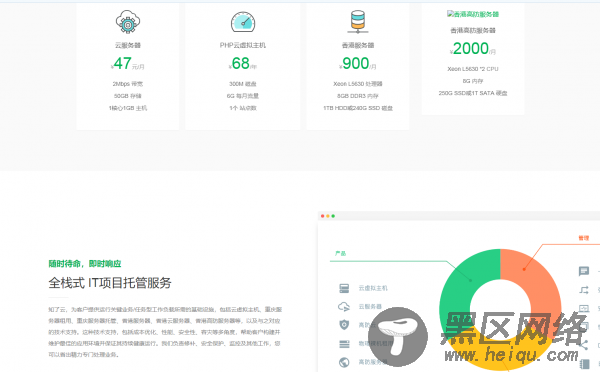Click the 68 per month price
Screen dimensions: 600x372
coord(243,64)
